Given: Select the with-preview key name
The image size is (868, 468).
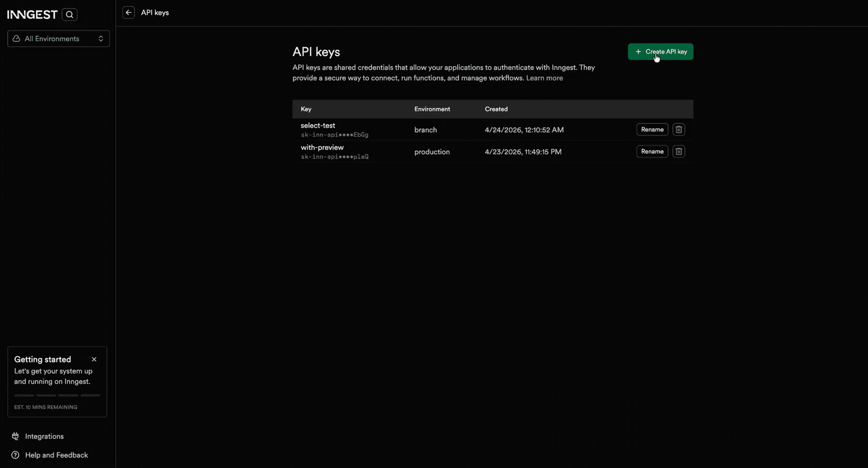Looking at the screenshot, I should click(x=322, y=147).
